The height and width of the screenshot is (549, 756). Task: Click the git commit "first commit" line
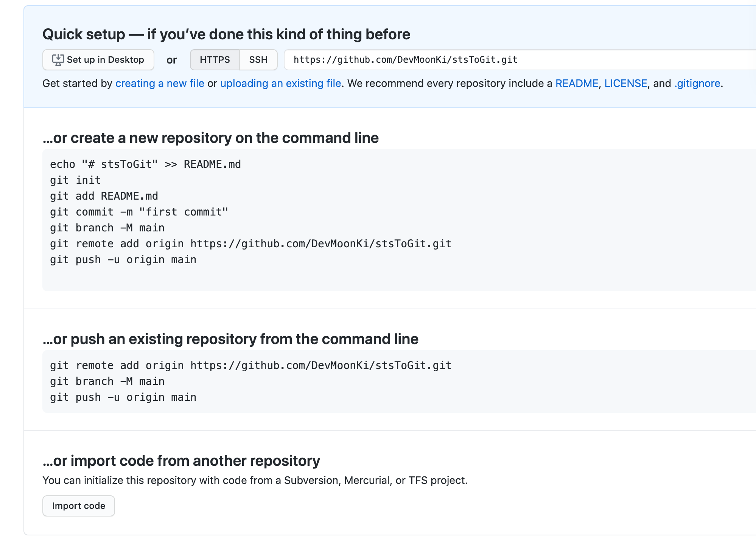click(139, 212)
